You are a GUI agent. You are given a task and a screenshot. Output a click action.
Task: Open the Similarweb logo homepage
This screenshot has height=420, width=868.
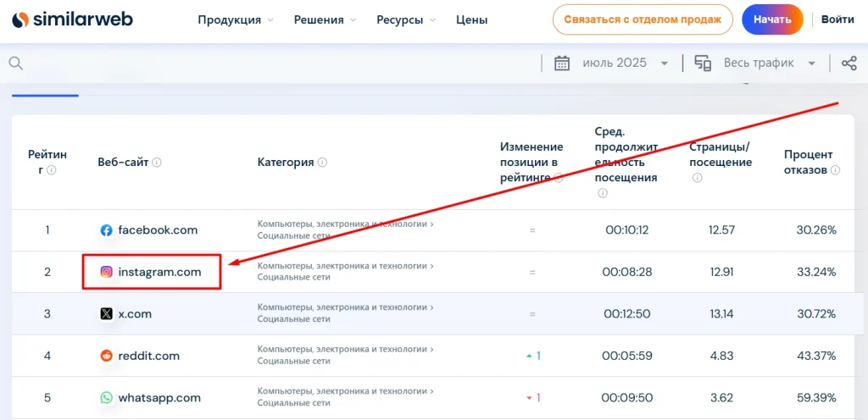(x=72, y=19)
